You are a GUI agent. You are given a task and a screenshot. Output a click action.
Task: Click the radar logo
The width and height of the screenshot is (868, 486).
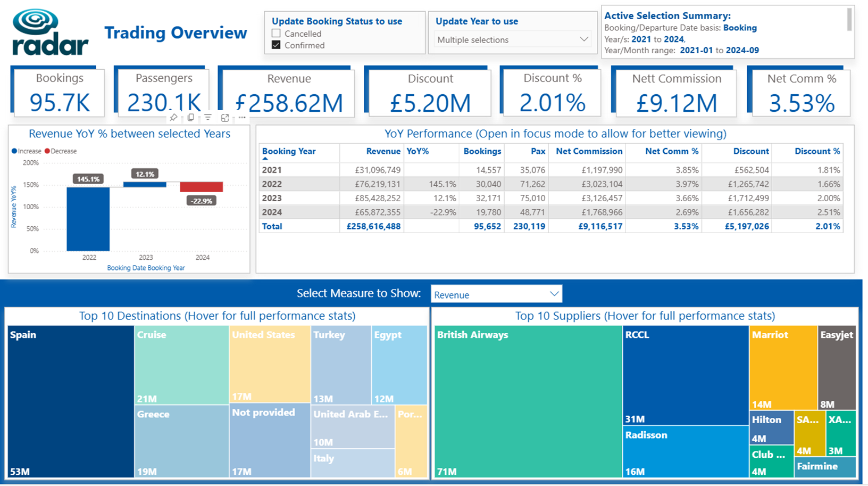click(49, 32)
